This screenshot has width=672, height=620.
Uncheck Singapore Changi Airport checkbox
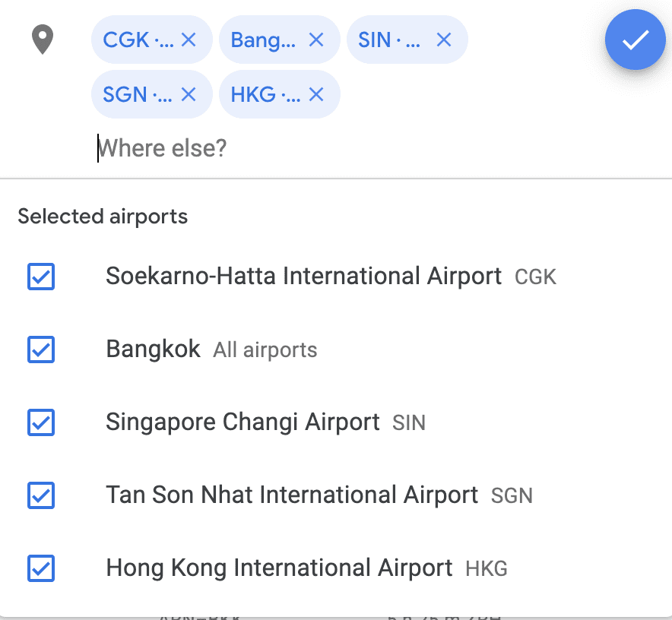point(41,422)
